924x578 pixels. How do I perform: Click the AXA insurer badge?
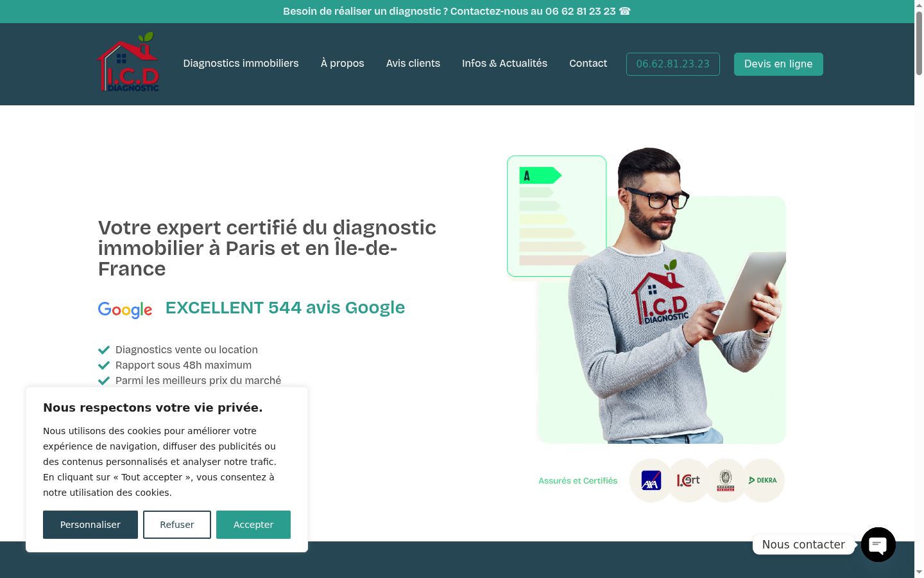(651, 480)
